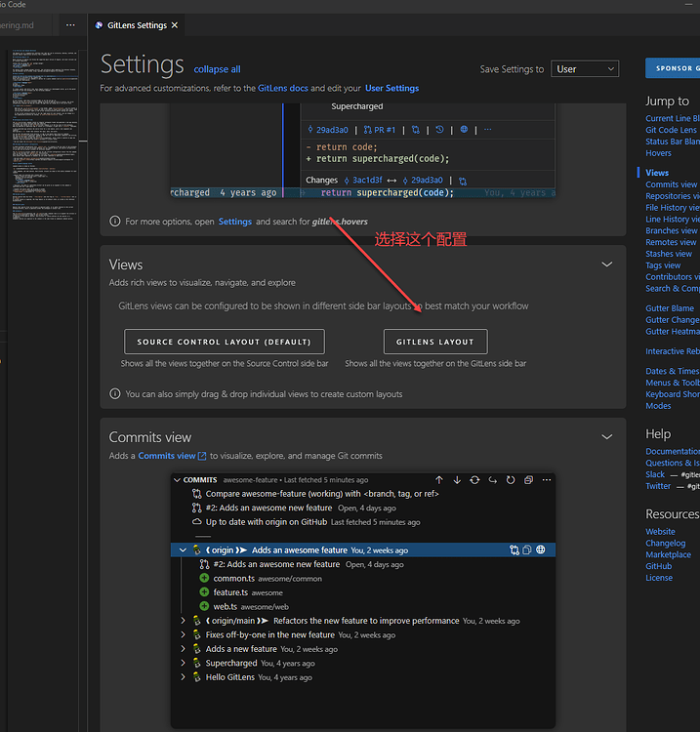This screenshot has width=700, height=732.
Task: Expand the Fixes off-by-one commit
Action: coord(184,635)
